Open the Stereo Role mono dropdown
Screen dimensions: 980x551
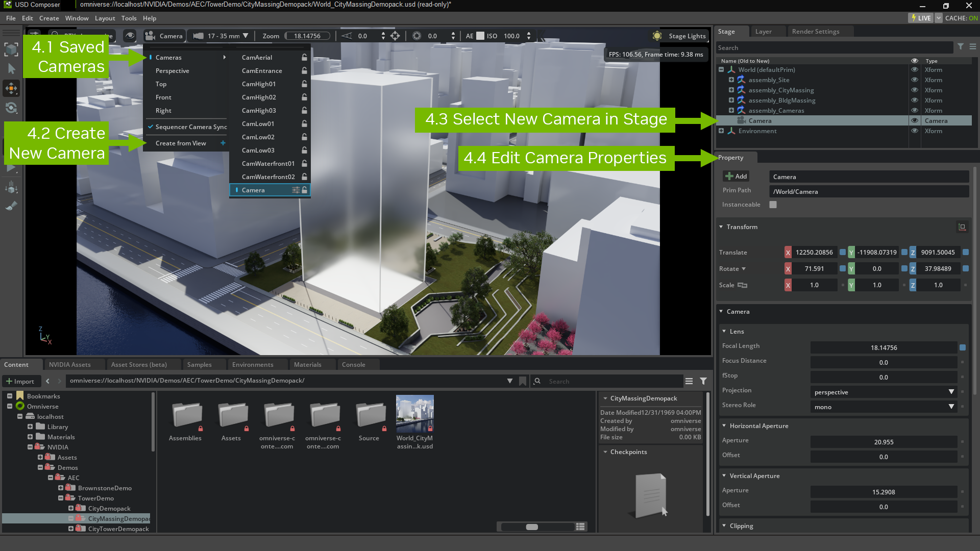pos(884,407)
